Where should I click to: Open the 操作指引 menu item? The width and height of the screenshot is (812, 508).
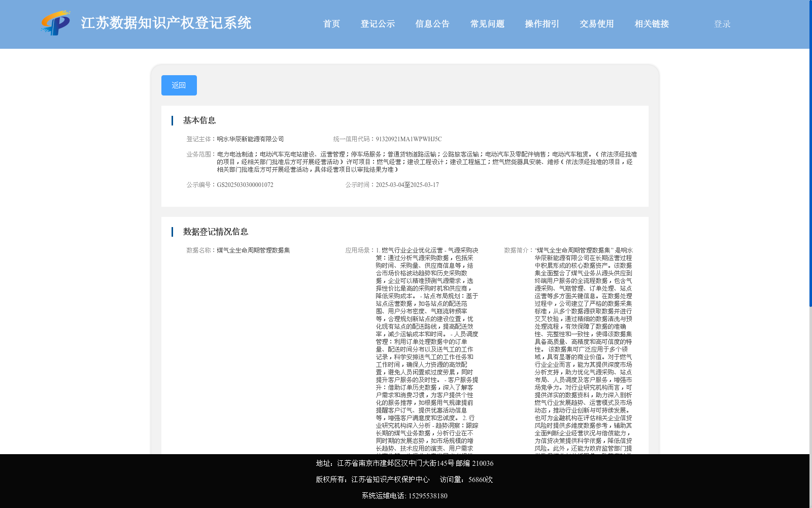coord(542,24)
